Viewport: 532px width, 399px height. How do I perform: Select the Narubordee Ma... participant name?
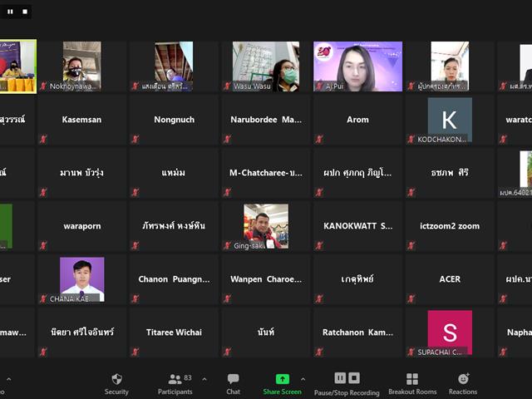click(266, 120)
